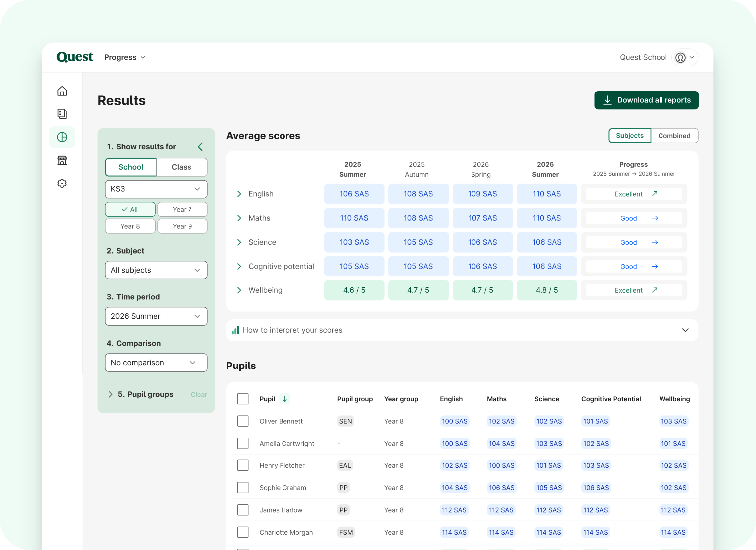Tick the Charlotte Morgan checkbox
This screenshot has width=756, height=550.
click(x=243, y=532)
